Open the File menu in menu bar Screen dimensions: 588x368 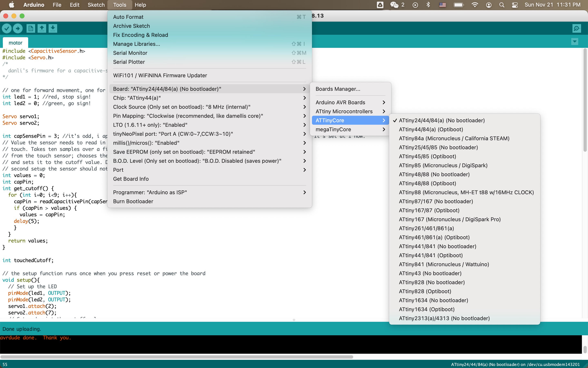57,5
